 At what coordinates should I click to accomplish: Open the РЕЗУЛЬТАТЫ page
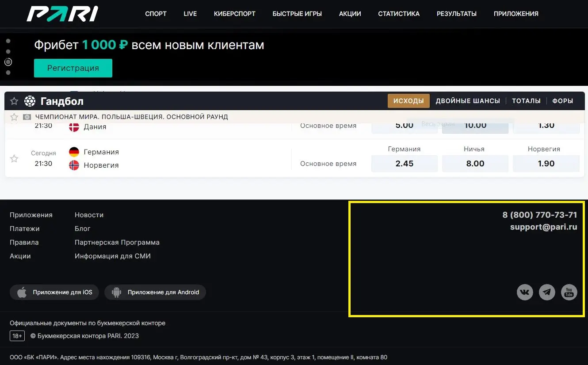point(457,14)
